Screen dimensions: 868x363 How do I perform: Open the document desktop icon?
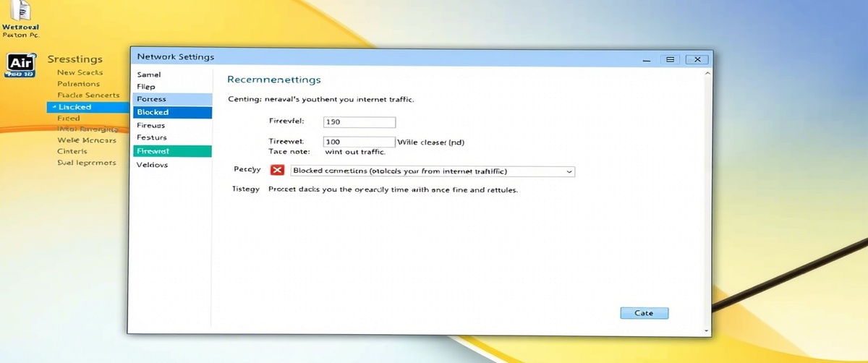(x=22, y=12)
